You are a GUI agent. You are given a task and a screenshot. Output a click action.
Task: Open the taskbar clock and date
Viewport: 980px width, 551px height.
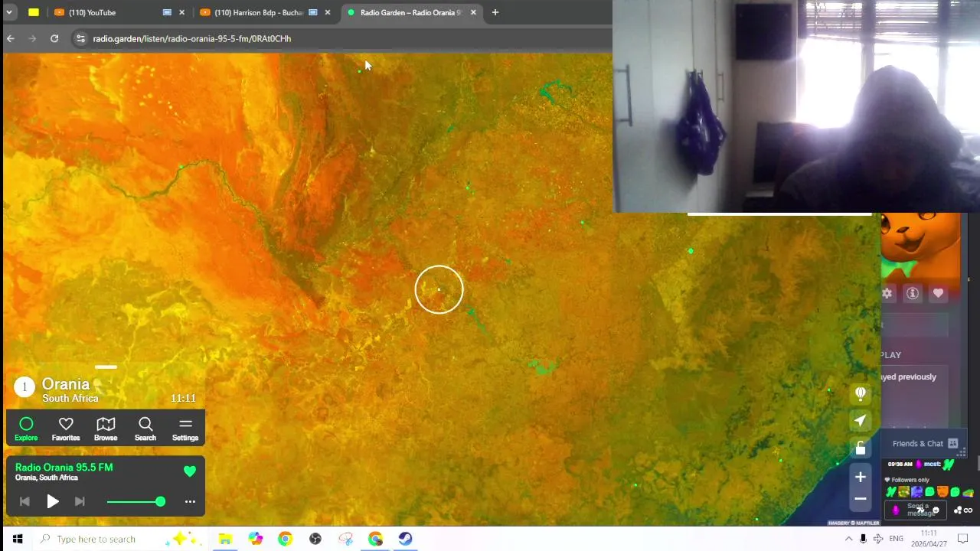[x=928, y=539]
